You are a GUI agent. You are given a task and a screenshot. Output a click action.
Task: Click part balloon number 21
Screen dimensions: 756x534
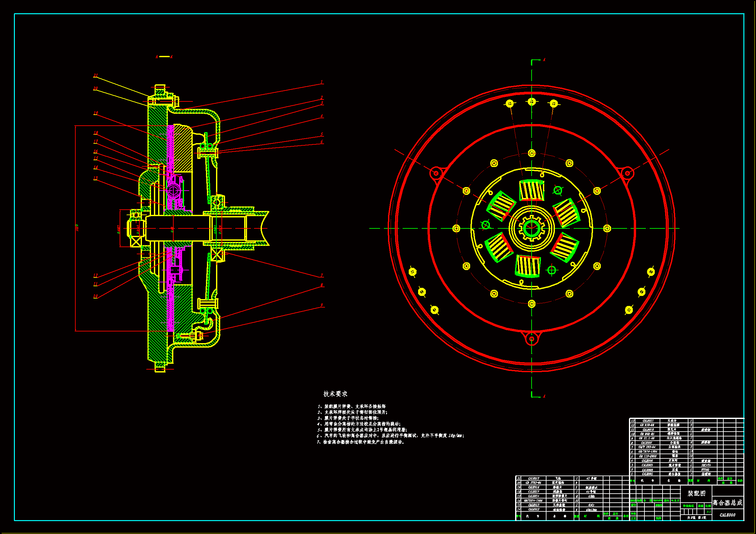(95, 75)
